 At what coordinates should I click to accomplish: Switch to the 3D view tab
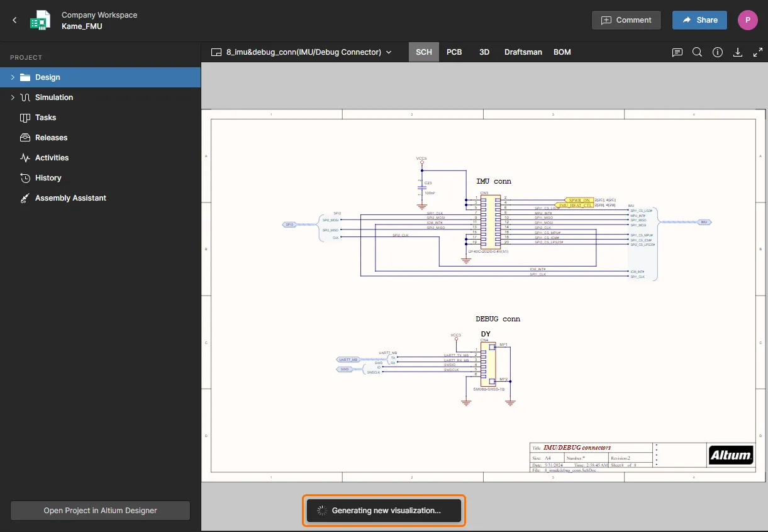point(484,52)
